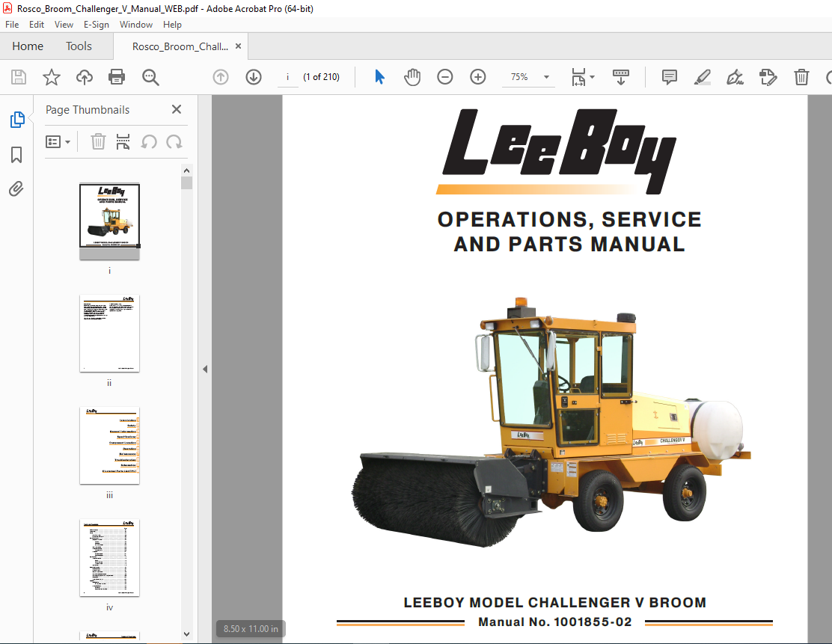Go to next page arrow
832x644 pixels.
click(254, 77)
